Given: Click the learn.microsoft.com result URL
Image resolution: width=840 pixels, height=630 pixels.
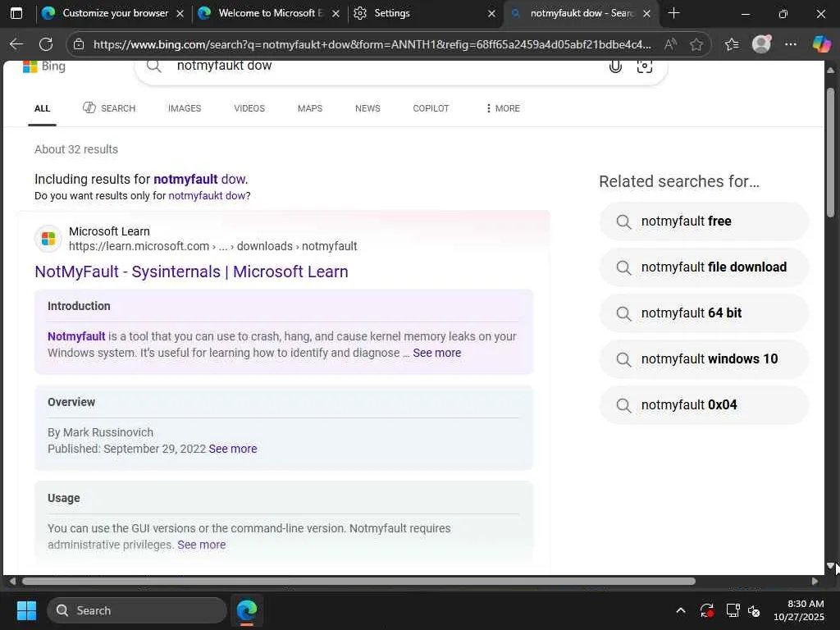Looking at the screenshot, I should click(x=212, y=246).
